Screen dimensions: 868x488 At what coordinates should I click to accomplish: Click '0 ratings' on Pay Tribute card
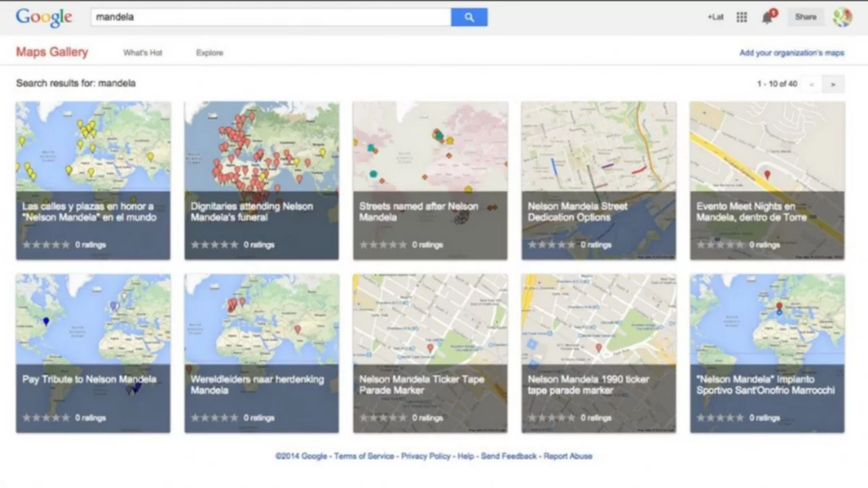(90, 418)
